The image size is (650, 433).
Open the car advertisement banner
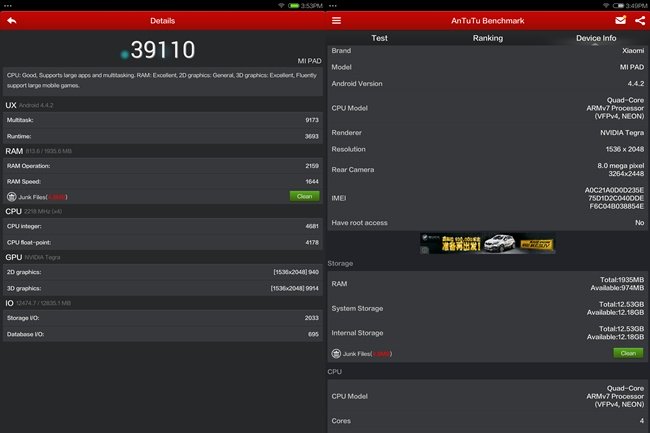tap(488, 243)
